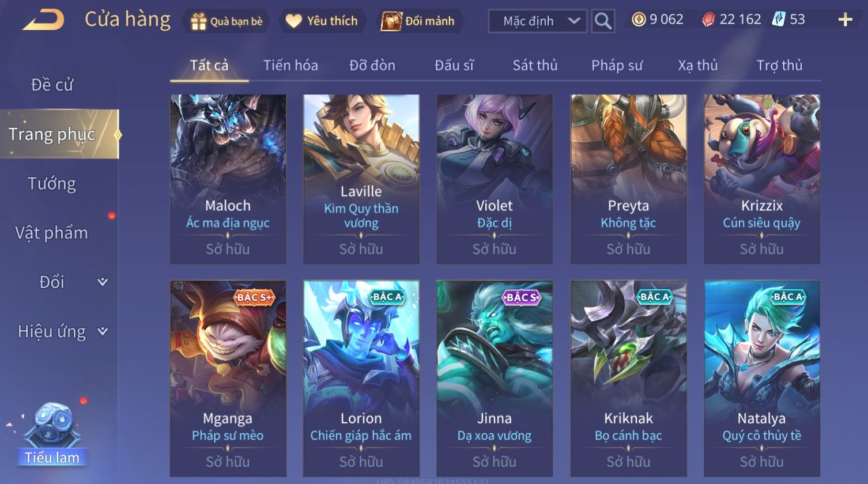Open Yêu thích favorites button
868x484 pixels.
[x=323, y=21]
